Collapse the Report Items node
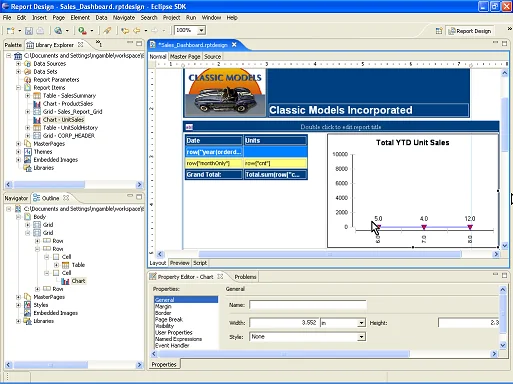Image resolution: width=513 pixels, height=384 pixels. tap(18, 88)
